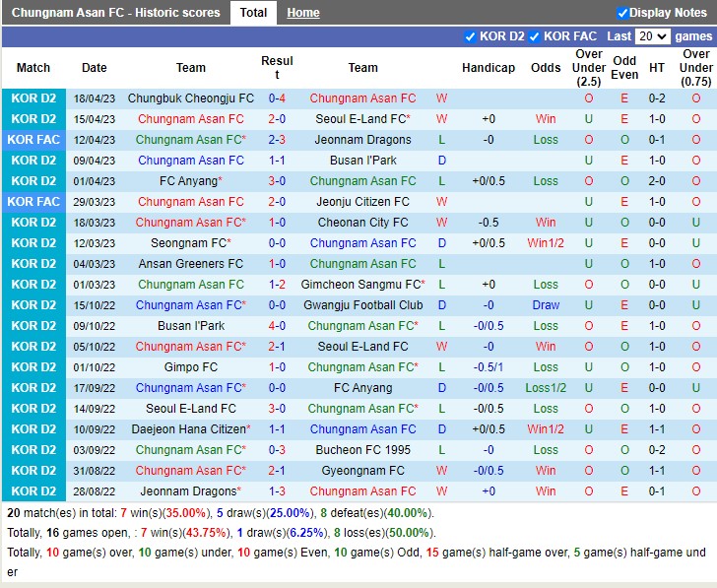Click the 43.75% win rate in summary
The image size is (717, 588).
[206, 533]
